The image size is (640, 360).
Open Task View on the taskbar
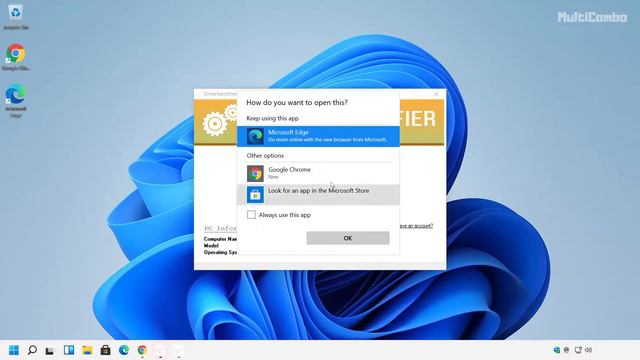point(50,350)
